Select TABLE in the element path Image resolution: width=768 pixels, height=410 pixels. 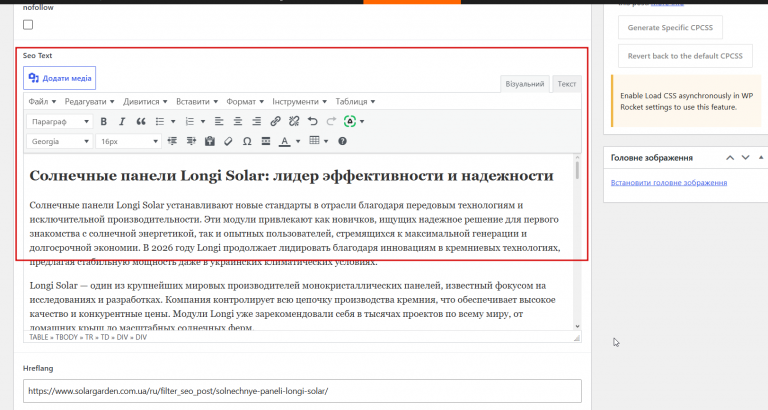[x=39, y=337]
